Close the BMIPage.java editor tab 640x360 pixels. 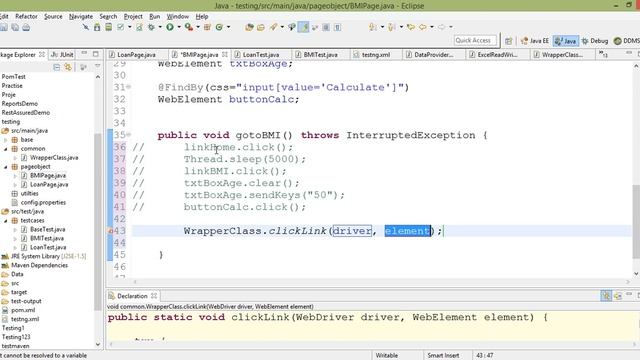pyautogui.click(x=224, y=54)
